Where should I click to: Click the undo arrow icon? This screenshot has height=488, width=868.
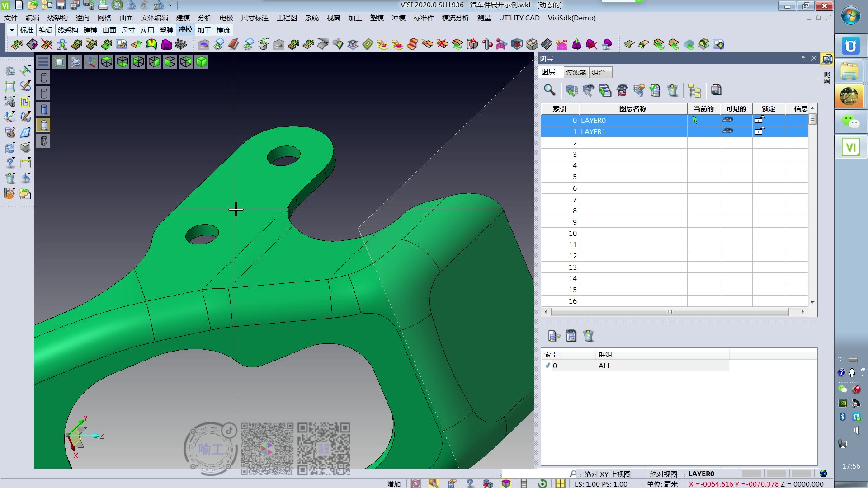(131, 5)
